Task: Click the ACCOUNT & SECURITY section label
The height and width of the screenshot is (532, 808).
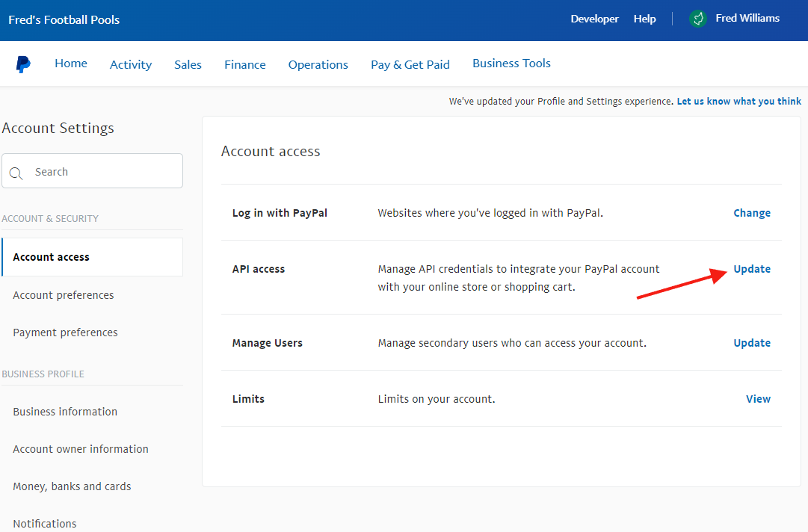Action: (x=50, y=219)
